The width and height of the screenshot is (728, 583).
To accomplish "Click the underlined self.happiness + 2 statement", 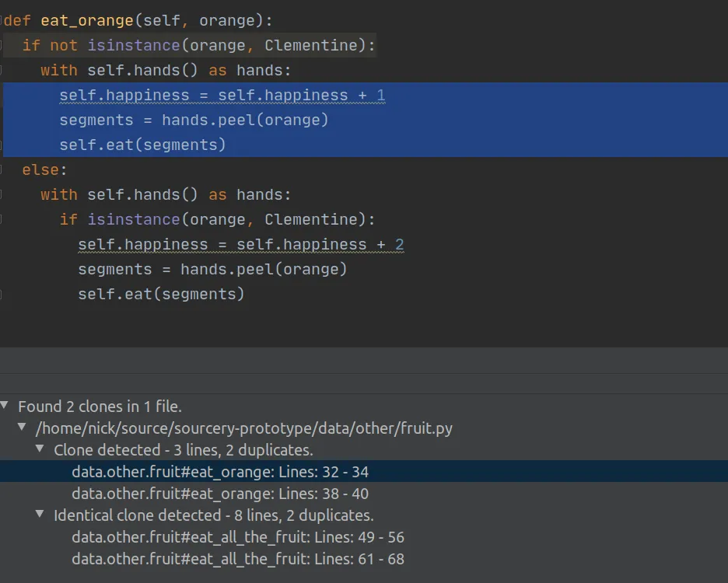I will coord(241,244).
